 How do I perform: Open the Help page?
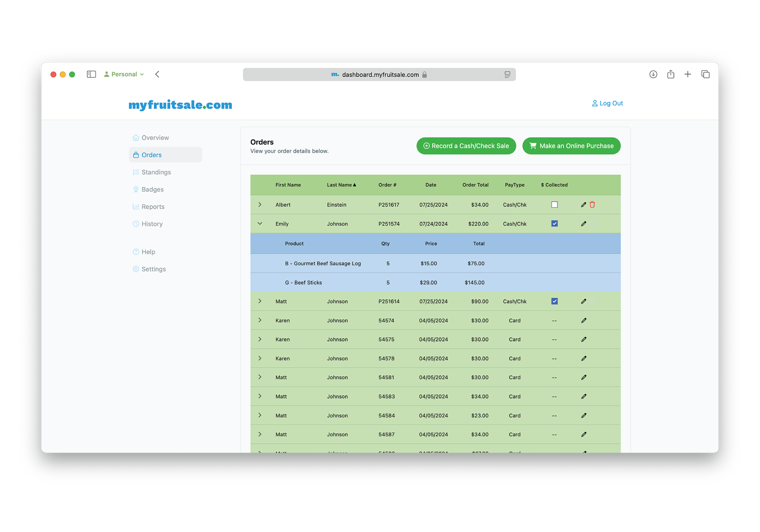click(x=144, y=252)
